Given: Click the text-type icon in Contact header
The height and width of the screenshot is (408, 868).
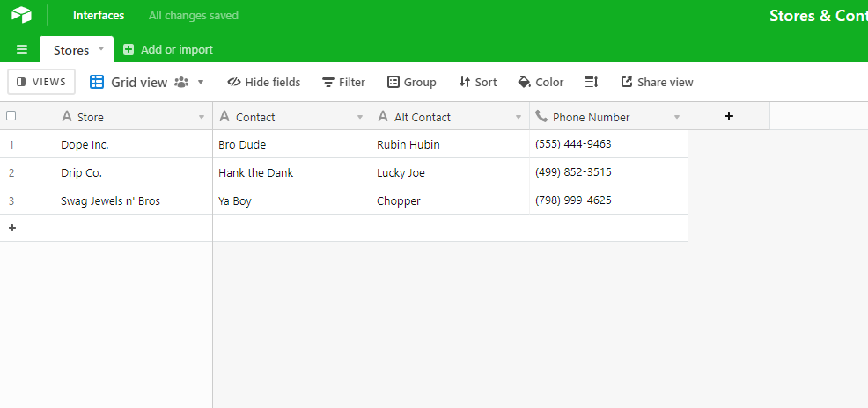Looking at the screenshot, I should pyautogui.click(x=224, y=116).
